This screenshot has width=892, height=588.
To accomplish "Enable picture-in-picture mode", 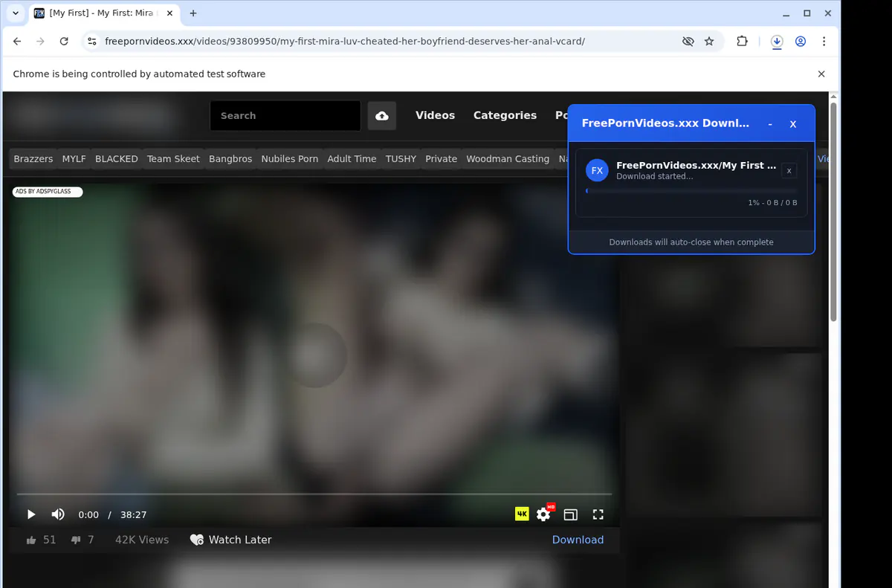I will 570,514.
